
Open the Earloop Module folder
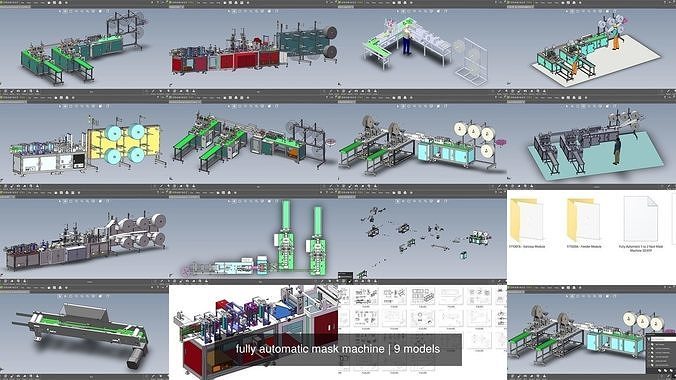527,223
